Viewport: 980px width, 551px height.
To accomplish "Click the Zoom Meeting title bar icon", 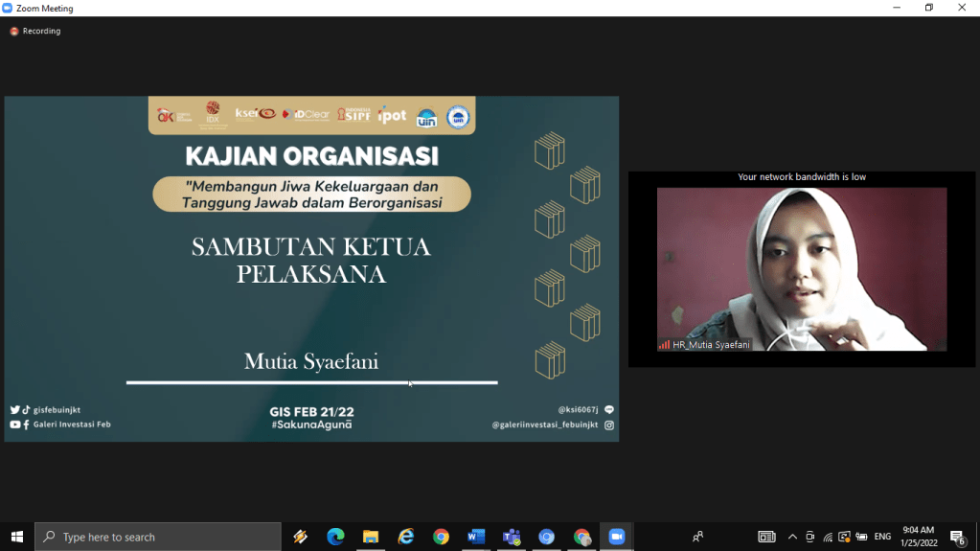I will click(x=8, y=8).
